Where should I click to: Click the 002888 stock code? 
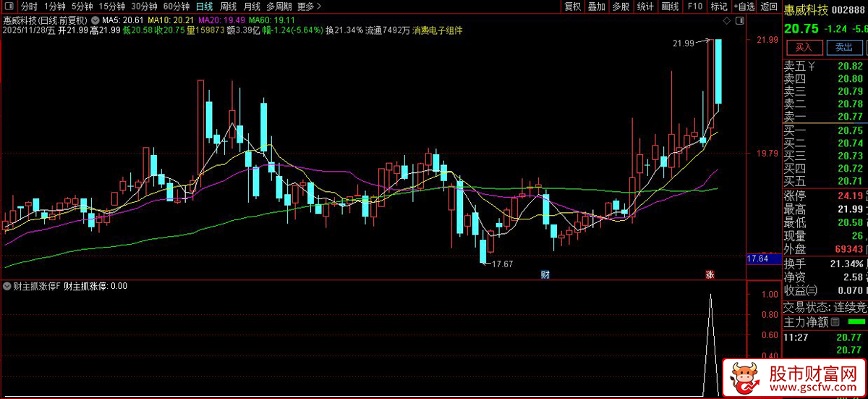[x=848, y=9]
